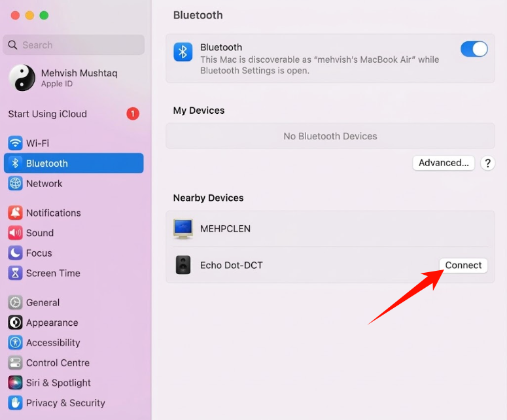Select Network in the sidebar

point(44,183)
